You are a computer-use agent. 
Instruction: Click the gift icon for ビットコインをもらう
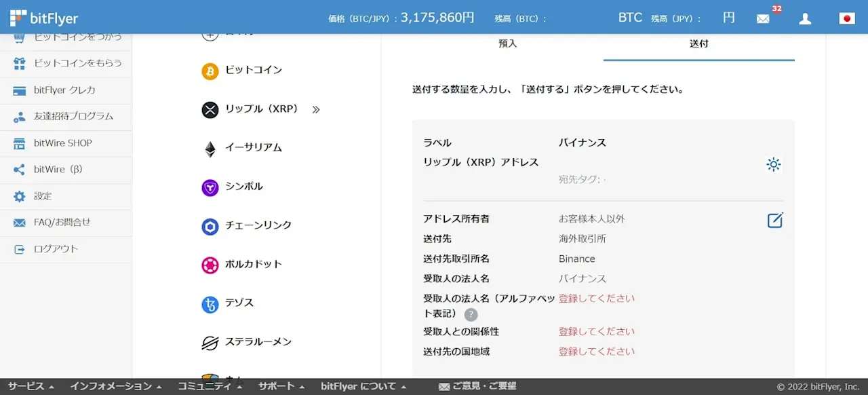click(20, 63)
